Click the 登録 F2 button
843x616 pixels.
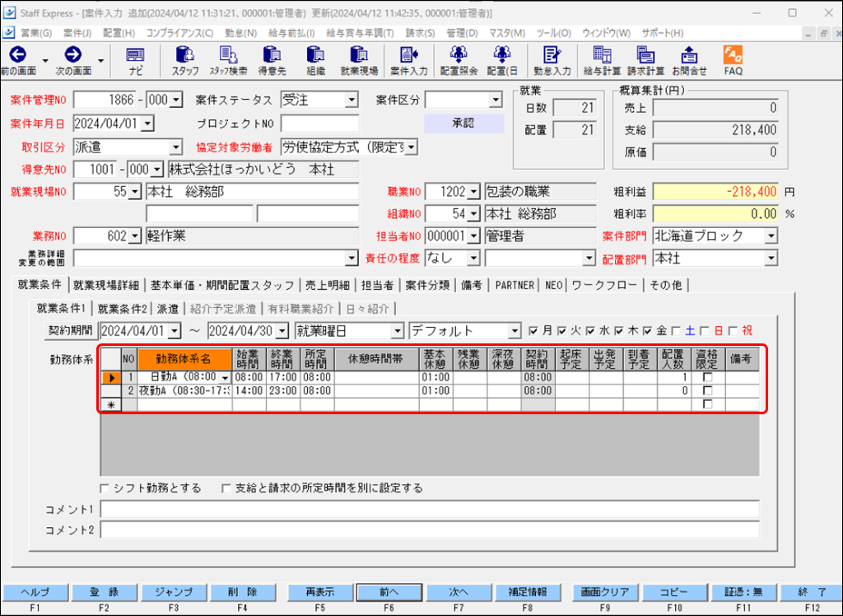coord(104,592)
